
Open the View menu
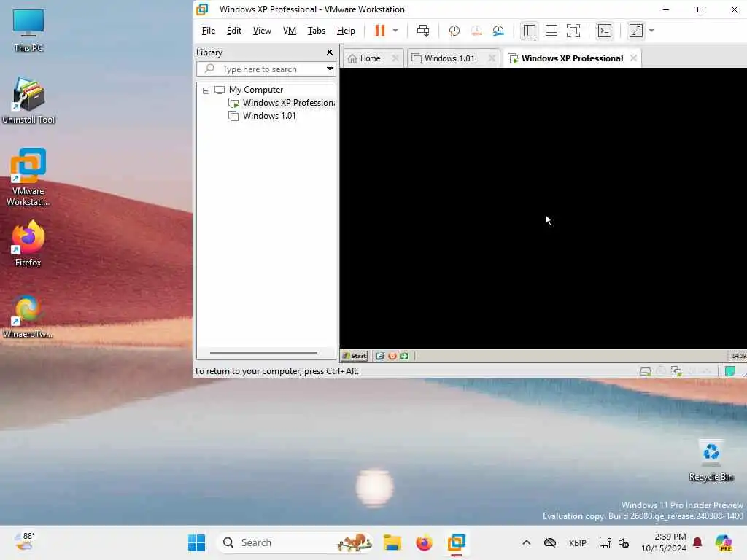tap(262, 31)
